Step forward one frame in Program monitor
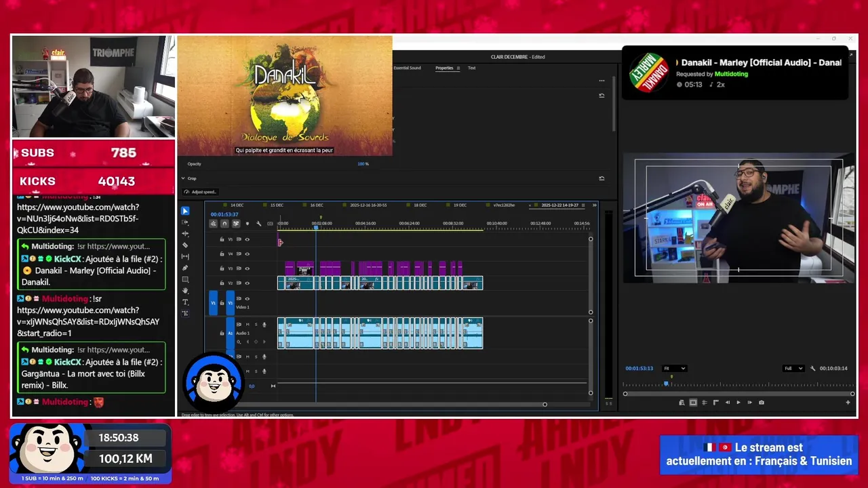This screenshot has width=868, height=488. point(749,403)
